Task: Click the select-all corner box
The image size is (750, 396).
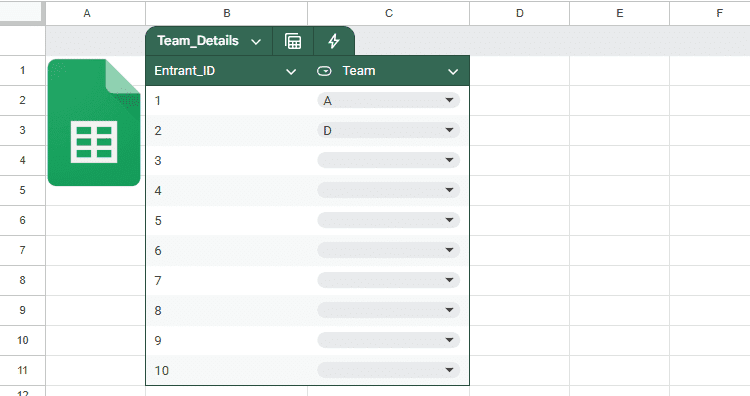Action: (22, 12)
